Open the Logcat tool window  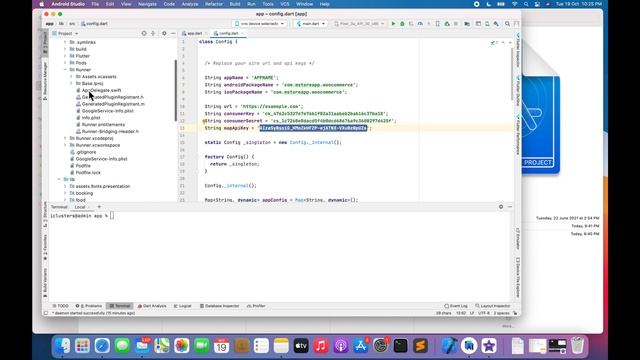click(x=182, y=306)
